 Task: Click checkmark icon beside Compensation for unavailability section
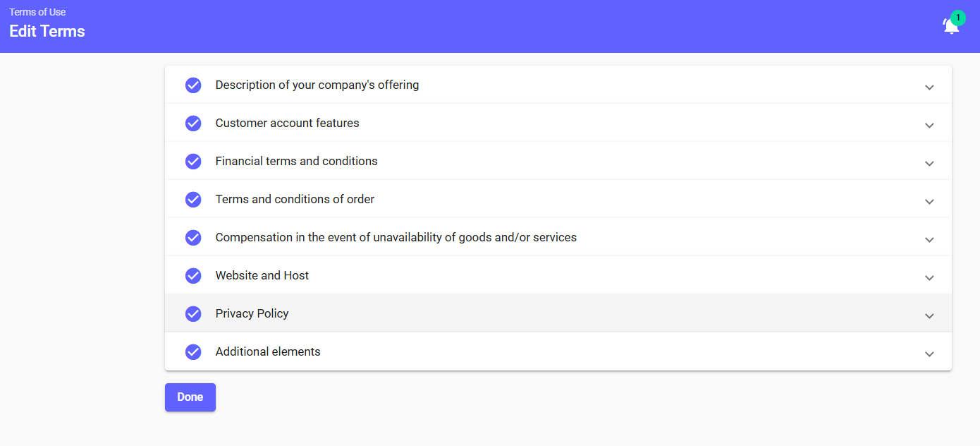coord(193,238)
